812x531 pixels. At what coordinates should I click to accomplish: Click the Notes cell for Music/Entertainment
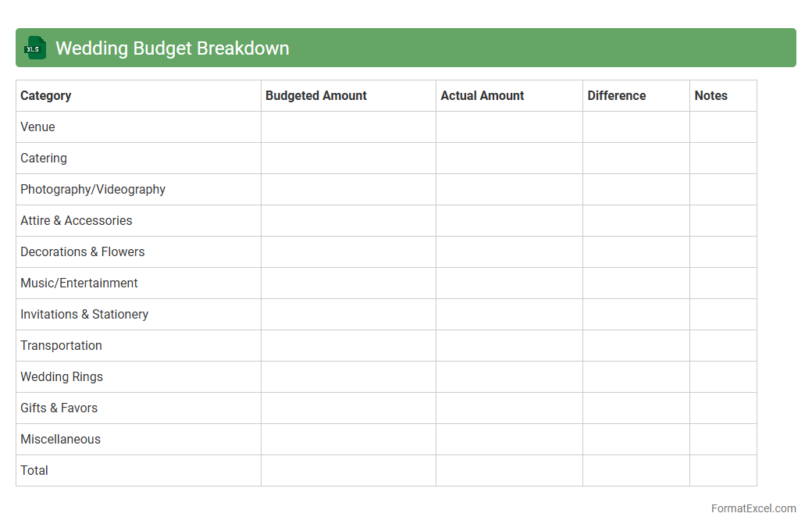point(723,283)
